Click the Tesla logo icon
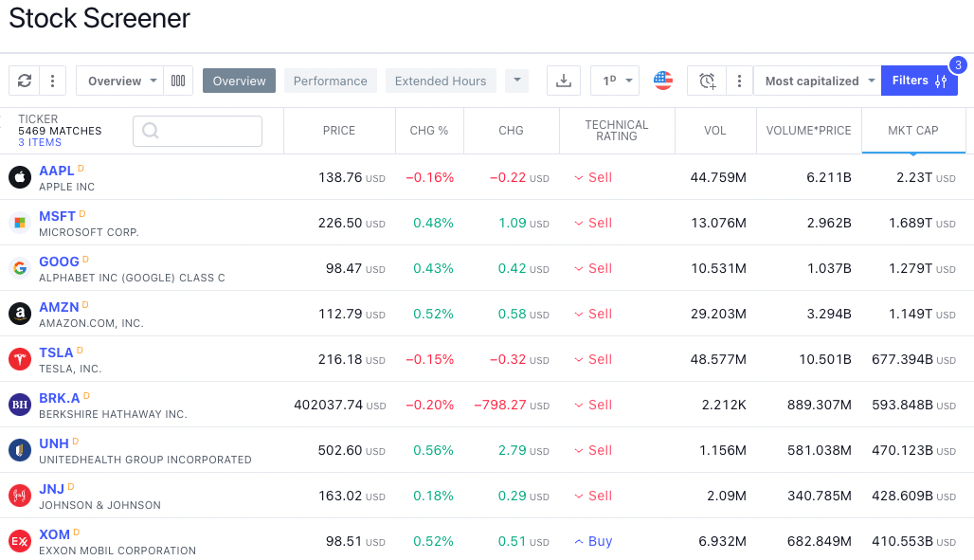 (20, 359)
